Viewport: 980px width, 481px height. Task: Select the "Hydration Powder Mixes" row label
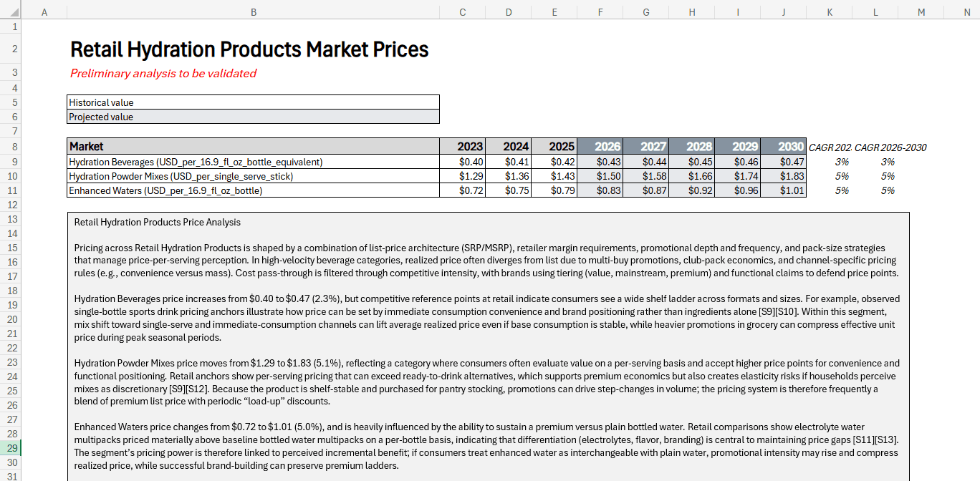tap(253, 176)
